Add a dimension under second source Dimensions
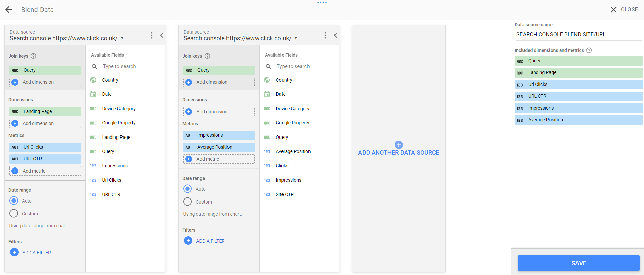644x275 pixels. pyautogui.click(x=219, y=112)
